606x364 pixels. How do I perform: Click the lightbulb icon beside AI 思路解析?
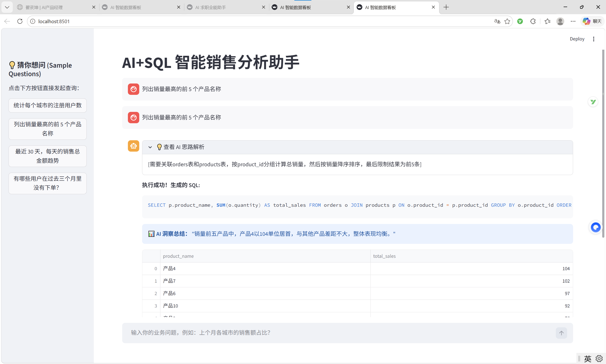click(159, 147)
